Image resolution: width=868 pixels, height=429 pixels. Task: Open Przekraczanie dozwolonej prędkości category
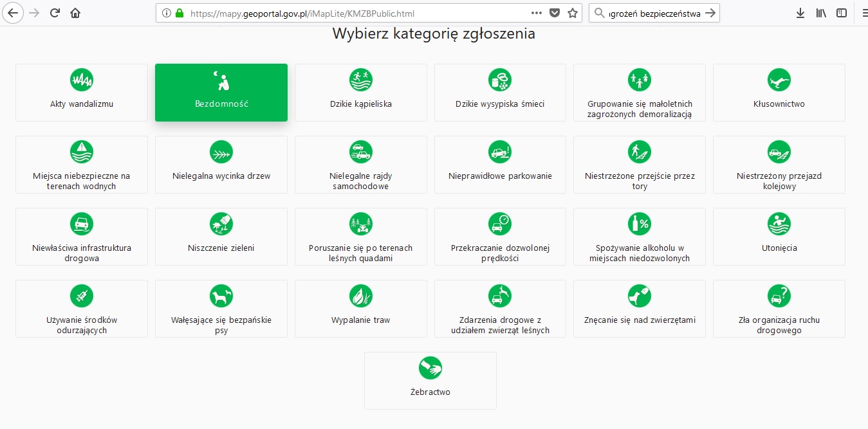coord(500,237)
